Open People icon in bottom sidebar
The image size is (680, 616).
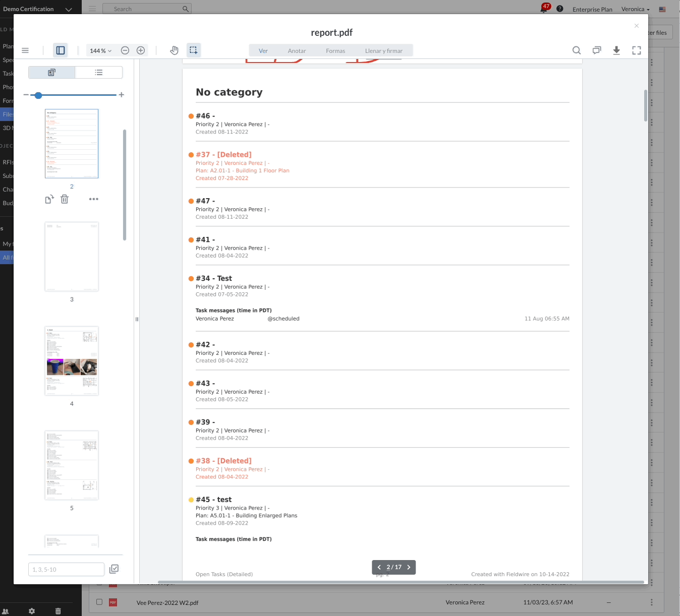(x=6, y=611)
